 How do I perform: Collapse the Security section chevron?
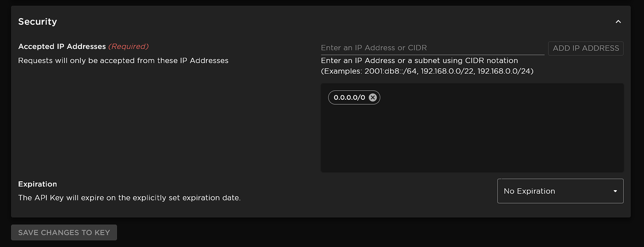(x=618, y=22)
